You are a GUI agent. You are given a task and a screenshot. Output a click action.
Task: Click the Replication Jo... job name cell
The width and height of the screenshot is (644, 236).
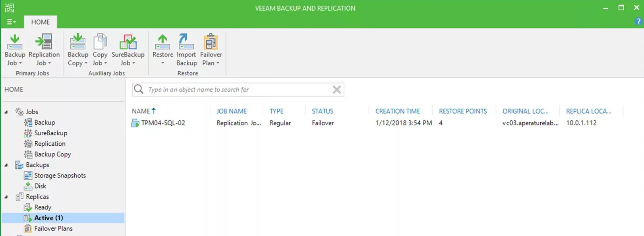point(238,123)
